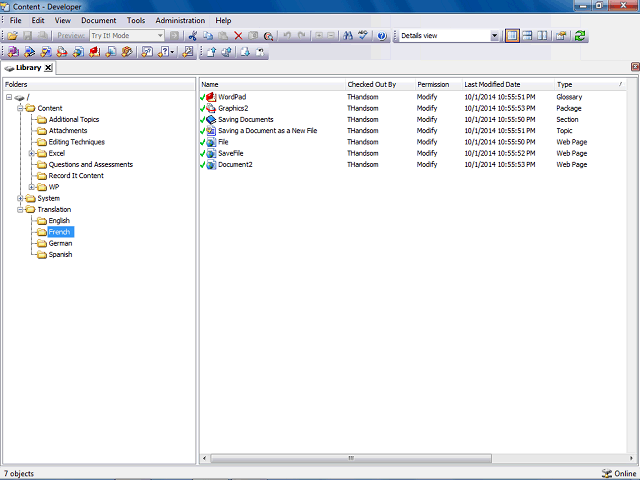Open the Details view dropdown
This screenshot has height=480, width=640.
494,36
